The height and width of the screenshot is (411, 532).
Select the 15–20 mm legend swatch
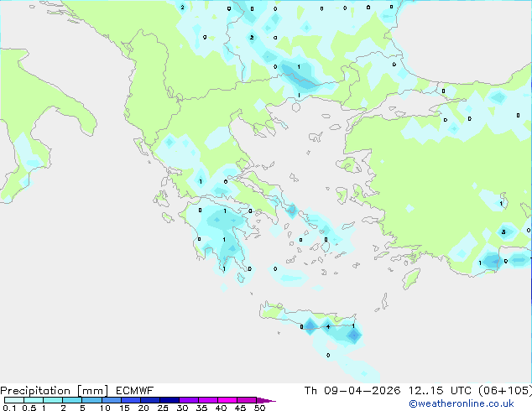pyautogui.click(x=131, y=400)
